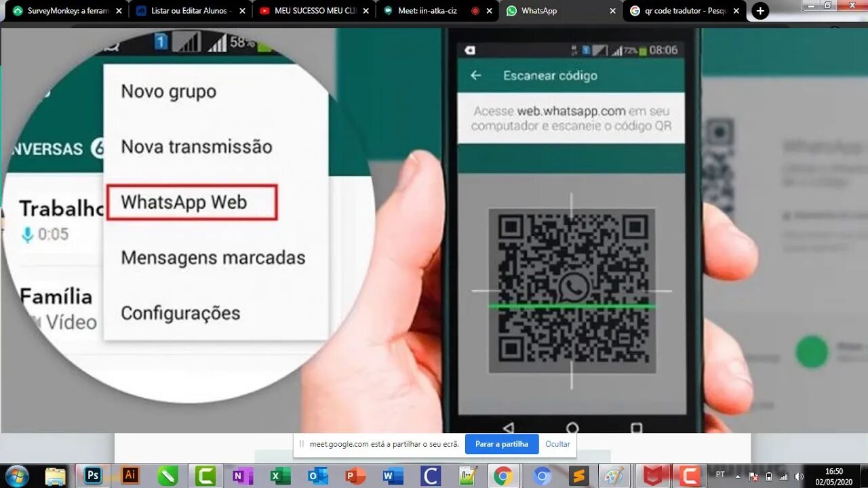
Task: Click the recording indicator on Meet tab
Action: pyautogui.click(x=475, y=11)
